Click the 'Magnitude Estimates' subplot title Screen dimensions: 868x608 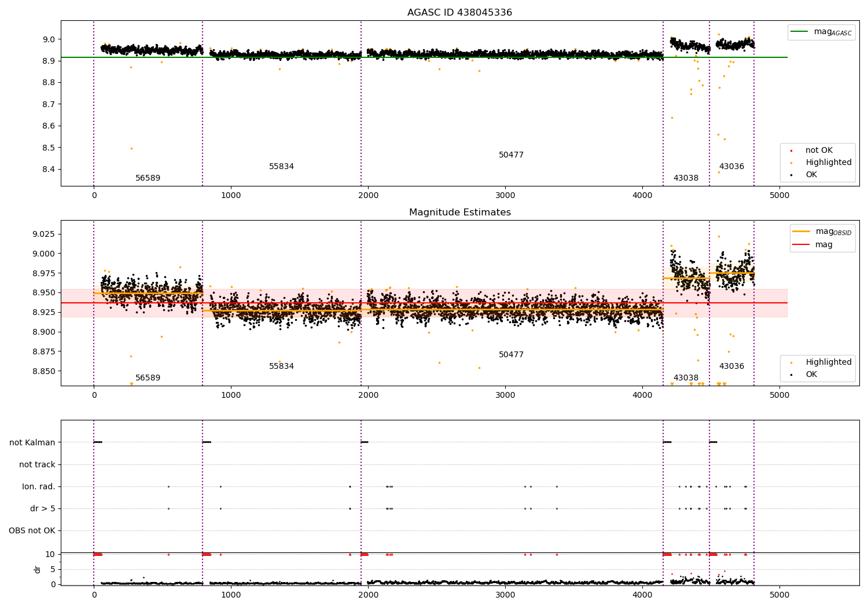(x=459, y=213)
